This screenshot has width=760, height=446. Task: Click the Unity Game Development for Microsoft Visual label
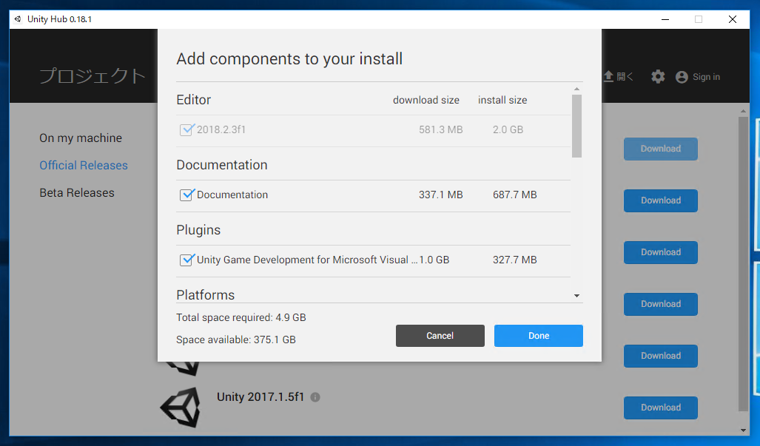[307, 260]
